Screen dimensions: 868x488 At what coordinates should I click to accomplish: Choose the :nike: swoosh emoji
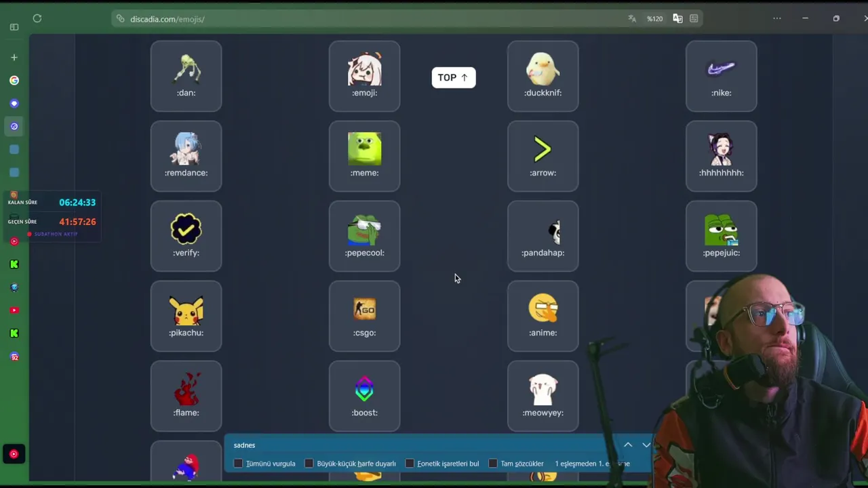click(x=721, y=76)
